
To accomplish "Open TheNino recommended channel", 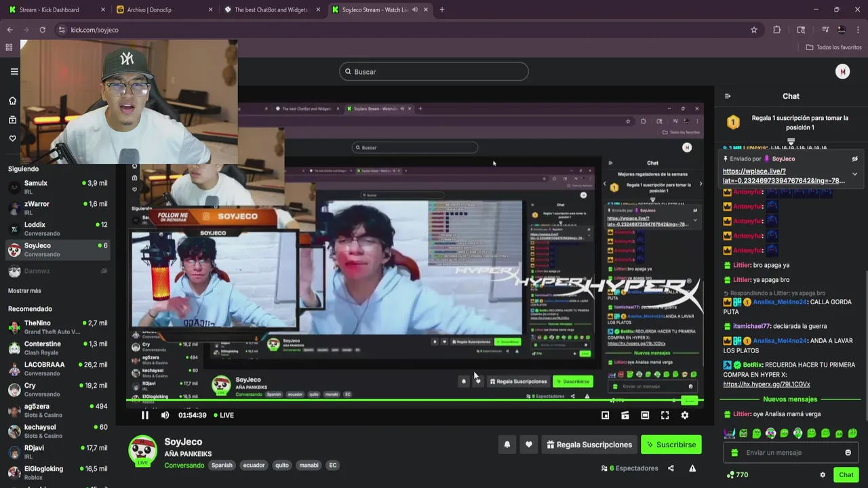I will (57, 327).
